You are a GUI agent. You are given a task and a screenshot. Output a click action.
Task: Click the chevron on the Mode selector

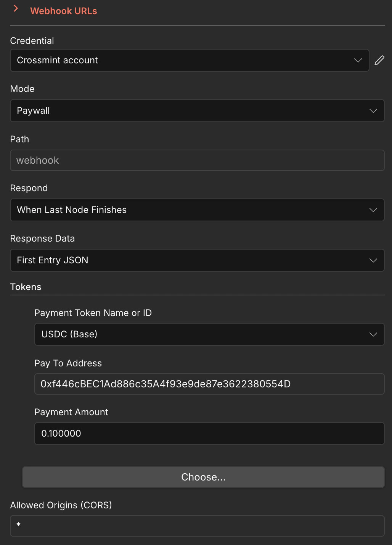[373, 111]
